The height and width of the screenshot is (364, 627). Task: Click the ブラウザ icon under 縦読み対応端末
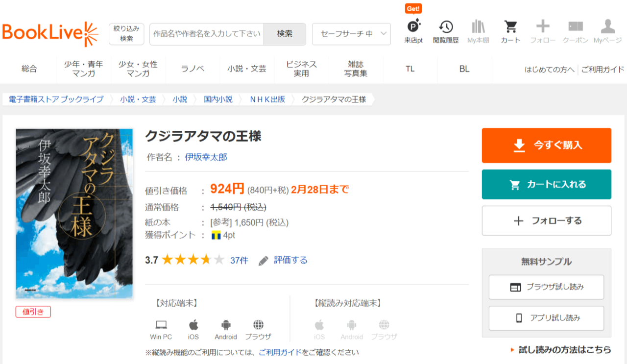(384, 324)
